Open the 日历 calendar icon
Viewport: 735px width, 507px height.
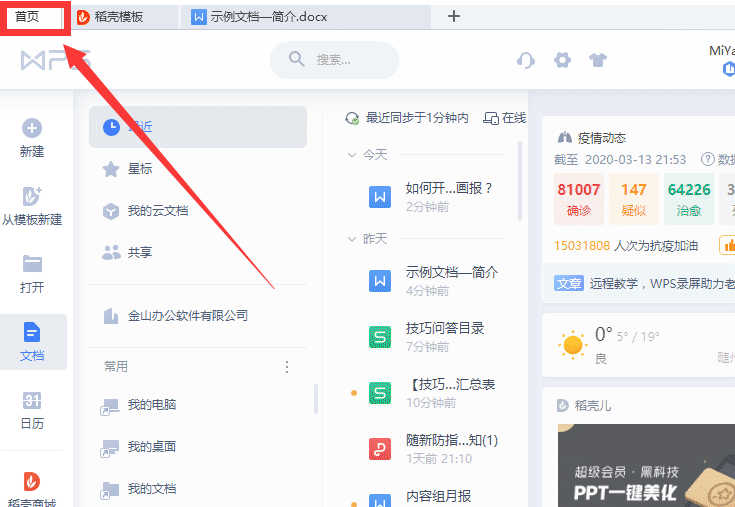tap(32, 401)
